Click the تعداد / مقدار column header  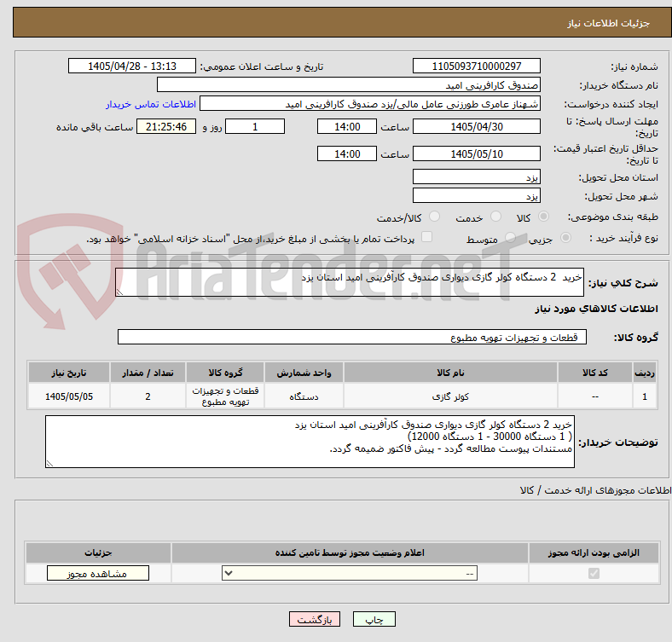tap(148, 373)
